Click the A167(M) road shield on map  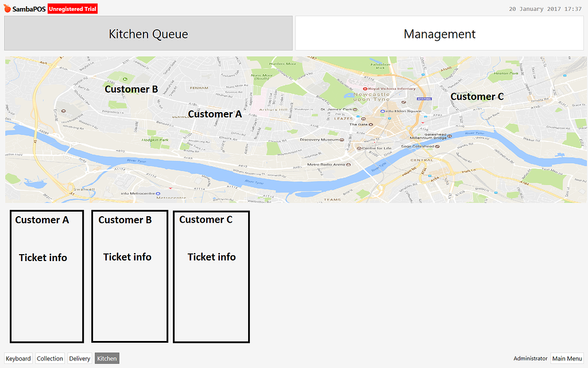(424, 98)
